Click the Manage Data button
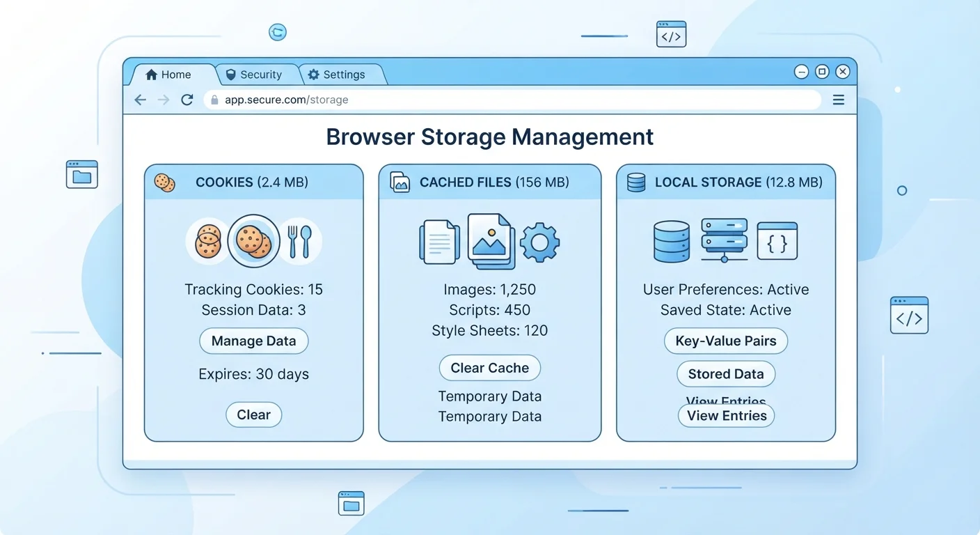This screenshot has width=980, height=535. tap(254, 341)
